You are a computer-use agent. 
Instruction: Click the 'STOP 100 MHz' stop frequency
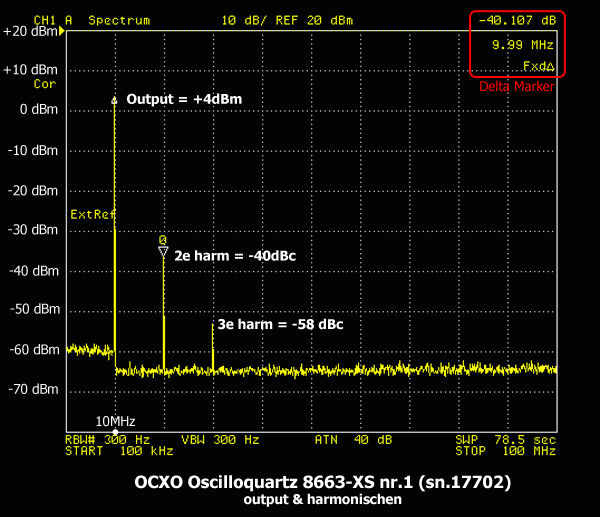click(505, 451)
